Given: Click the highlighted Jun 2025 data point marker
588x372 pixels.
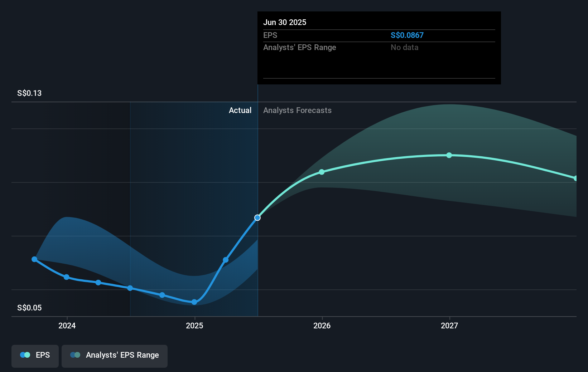Looking at the screenshot, I should coord(257,217).
